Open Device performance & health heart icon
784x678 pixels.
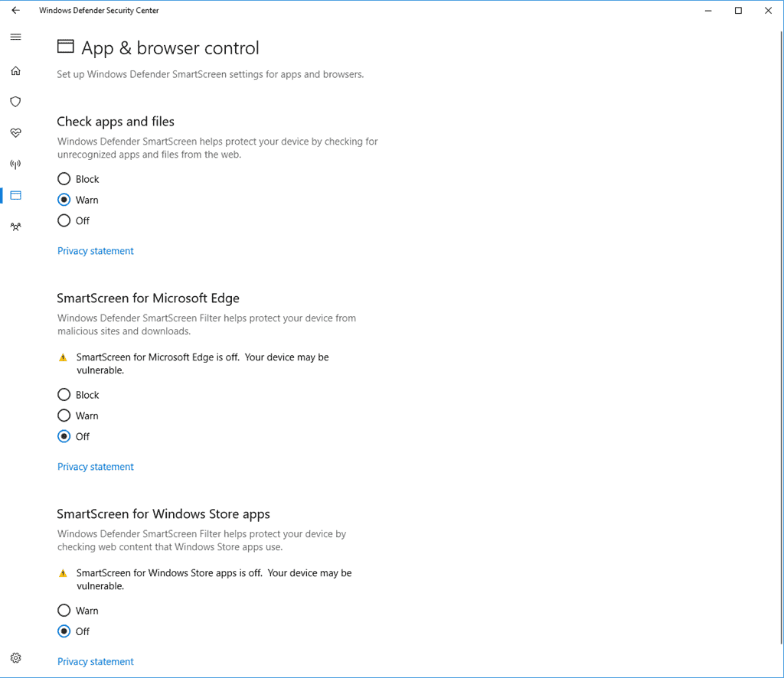(x=15, y=133)
